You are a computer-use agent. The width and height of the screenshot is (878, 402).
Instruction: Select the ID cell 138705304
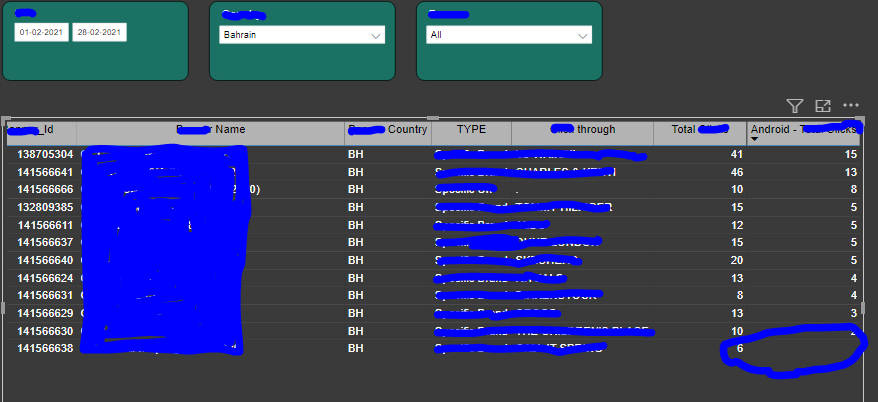pyautogui.click(x=45, y=155)
